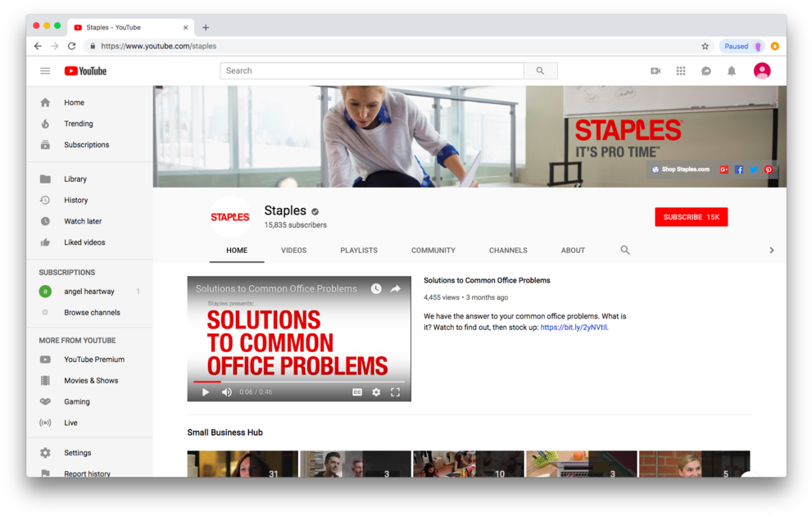
Task: Reload the page
Action: tap(71, 46)
